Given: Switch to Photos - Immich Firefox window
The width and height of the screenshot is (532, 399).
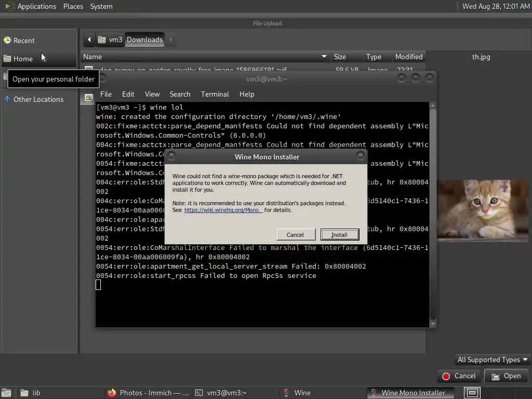Looking at the screenshot, I should 148,393.
